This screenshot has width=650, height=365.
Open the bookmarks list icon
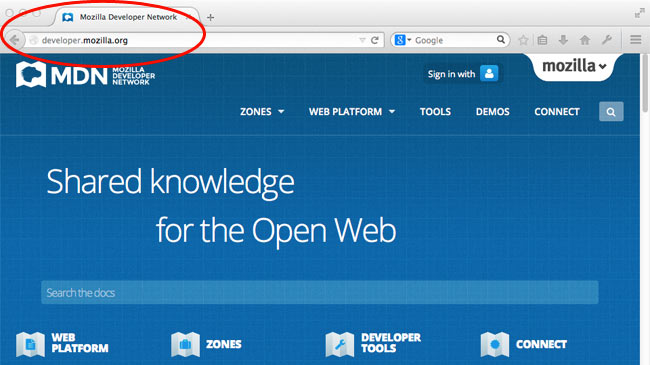(x=542, y=40)
